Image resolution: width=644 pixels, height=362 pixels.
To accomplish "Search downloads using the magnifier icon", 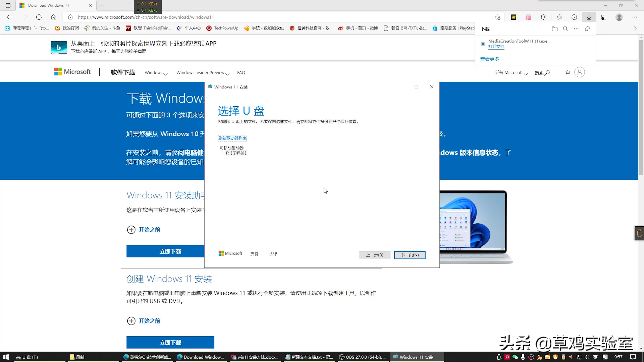I will [x=565, y=29].
